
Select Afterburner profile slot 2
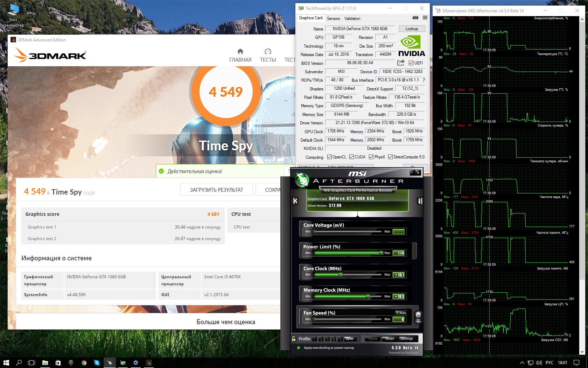pos(321,339)
